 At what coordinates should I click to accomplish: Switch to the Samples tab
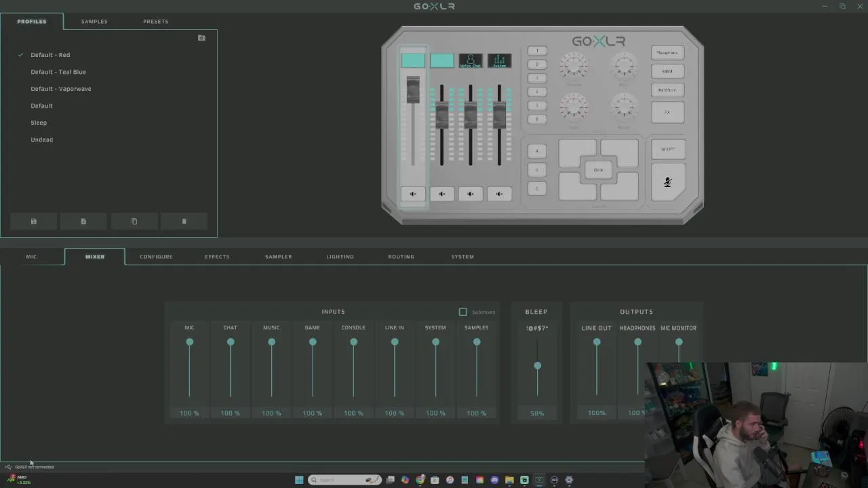[x=94, y=21]
